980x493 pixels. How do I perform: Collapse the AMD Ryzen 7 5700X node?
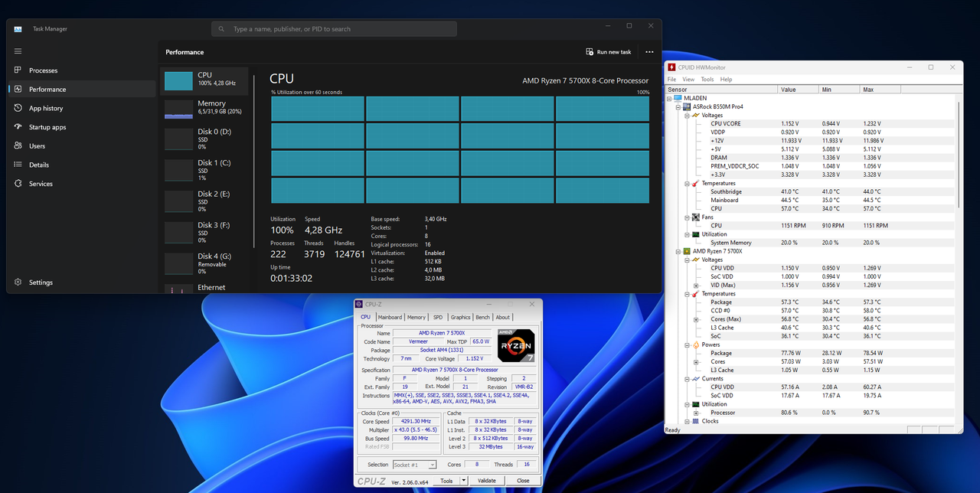point(678,251)
